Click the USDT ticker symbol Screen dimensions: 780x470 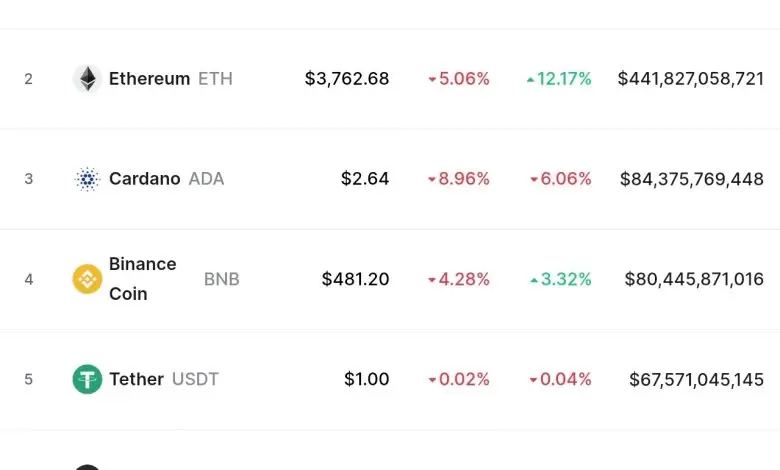coord(195,379)
